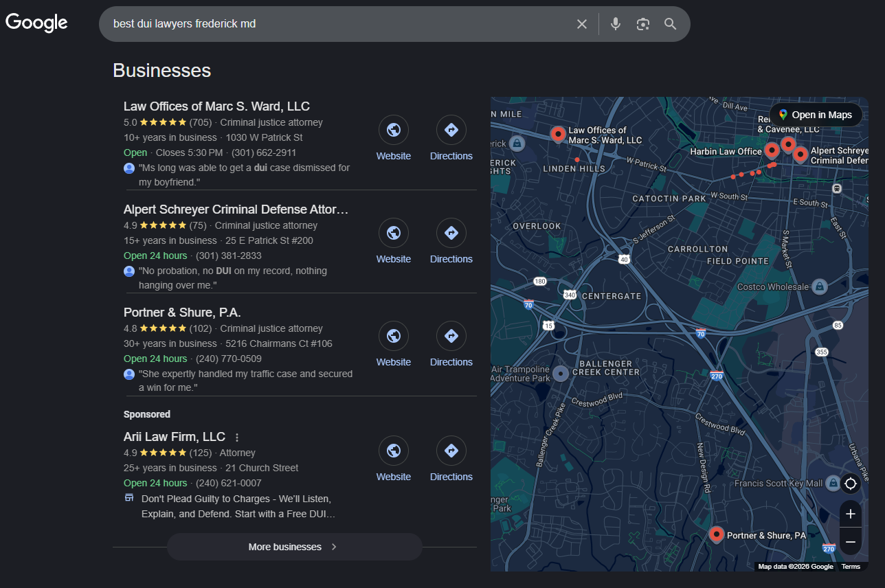885x588 pixels.
Task: Click the '(102)' review count for Portner & Shure
Action: click(x=201, y=328)
